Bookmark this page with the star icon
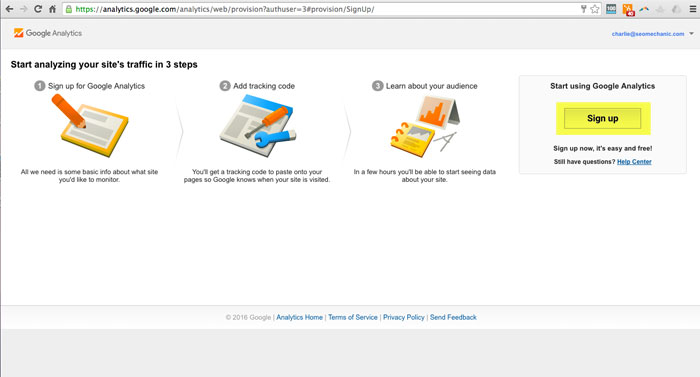 [595, 9]
